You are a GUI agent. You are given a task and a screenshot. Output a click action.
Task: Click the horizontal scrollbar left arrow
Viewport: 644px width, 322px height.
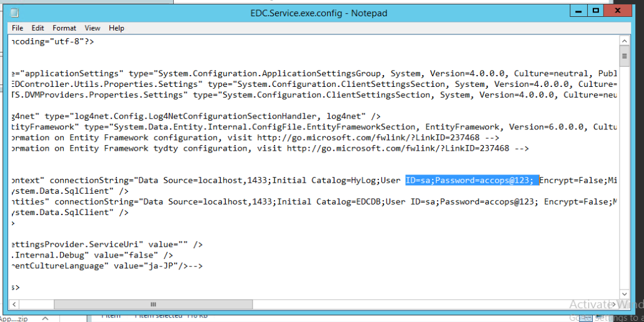[15, 304]
